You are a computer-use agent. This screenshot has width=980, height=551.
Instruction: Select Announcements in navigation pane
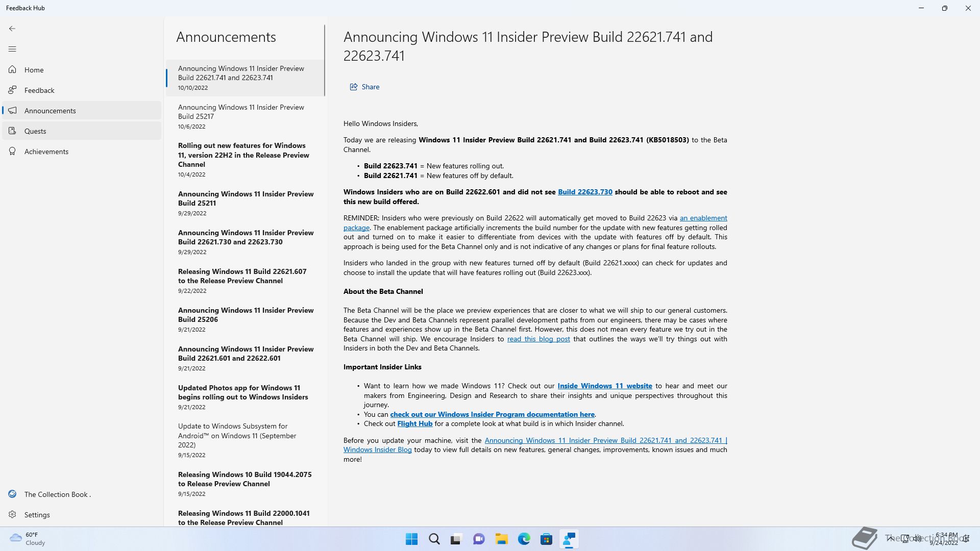click(x=82, y=110)
